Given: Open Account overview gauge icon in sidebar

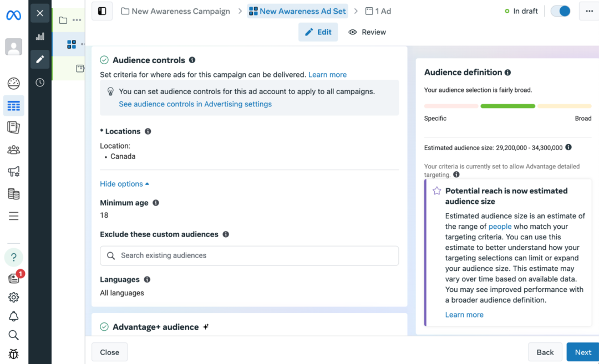Looking at the screenshot, I should [14, 84].
